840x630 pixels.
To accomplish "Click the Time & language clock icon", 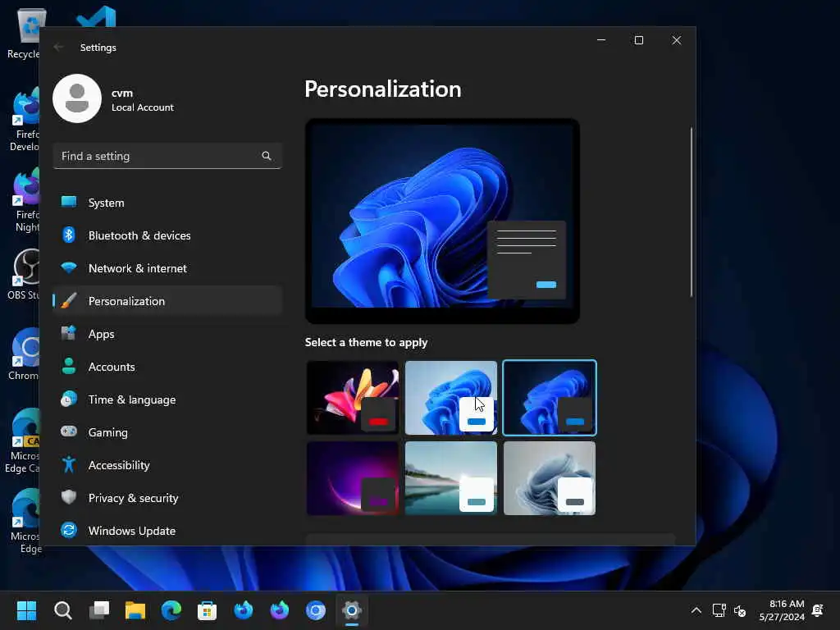I will pyautogui.click(x=69, y=399).
